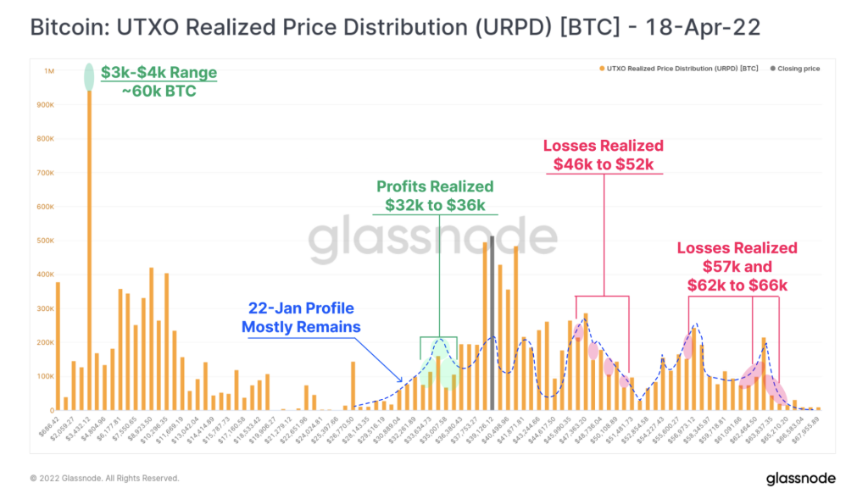Click the '1M' y-axis label

tap(51, 71)
